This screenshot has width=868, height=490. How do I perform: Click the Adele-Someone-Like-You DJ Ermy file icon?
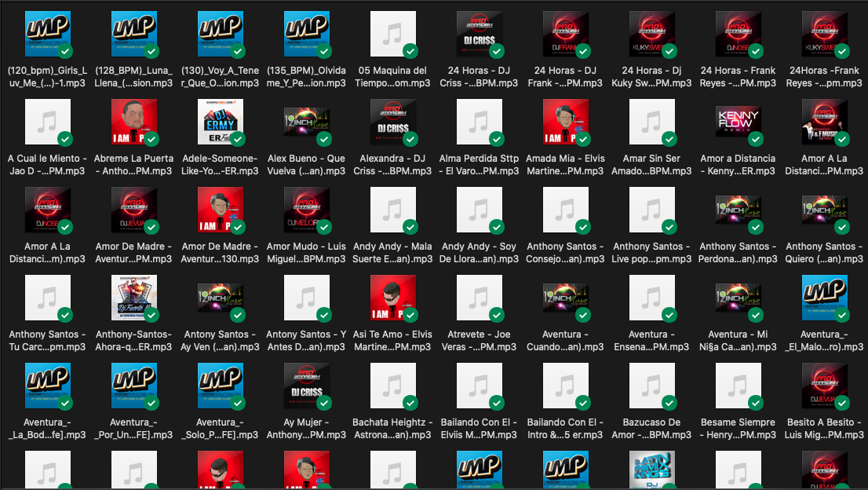pyautogui.click(x=220, y=122)
